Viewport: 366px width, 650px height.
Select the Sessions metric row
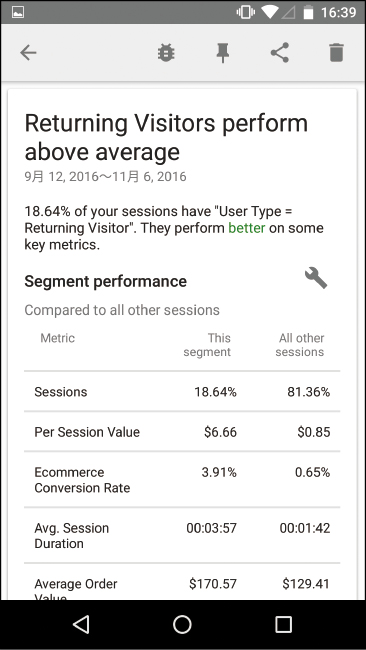coord(182,392)
